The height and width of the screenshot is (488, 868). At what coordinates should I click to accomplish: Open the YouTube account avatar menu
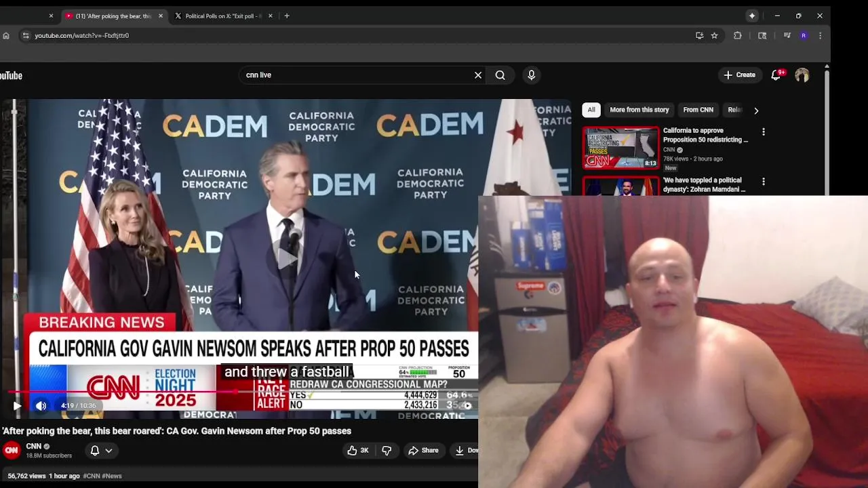pos(802,75)
